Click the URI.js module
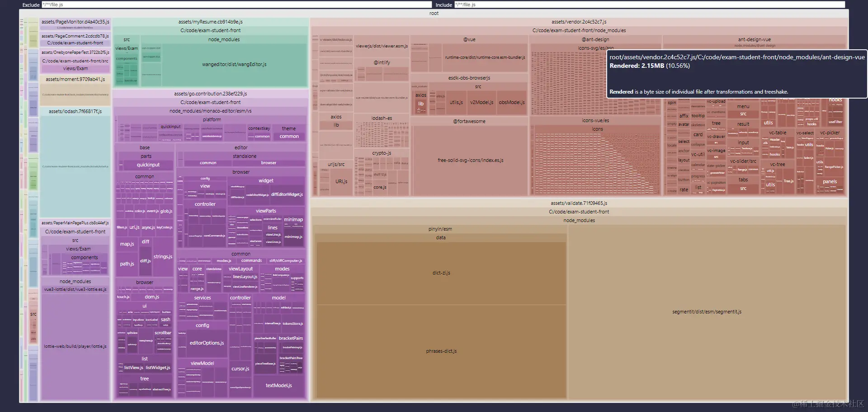The height and width of the screenshot is (412, 868). click(x=341, y=181)
